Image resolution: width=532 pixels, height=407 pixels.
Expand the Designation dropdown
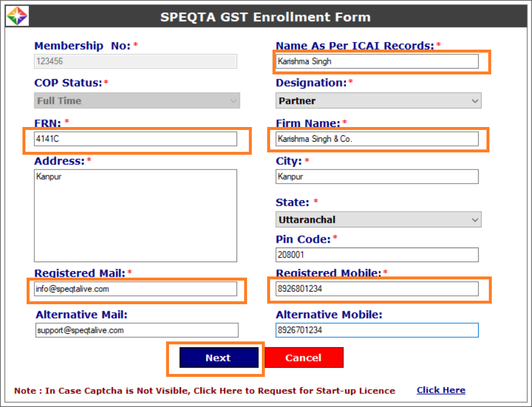[378, 101]
